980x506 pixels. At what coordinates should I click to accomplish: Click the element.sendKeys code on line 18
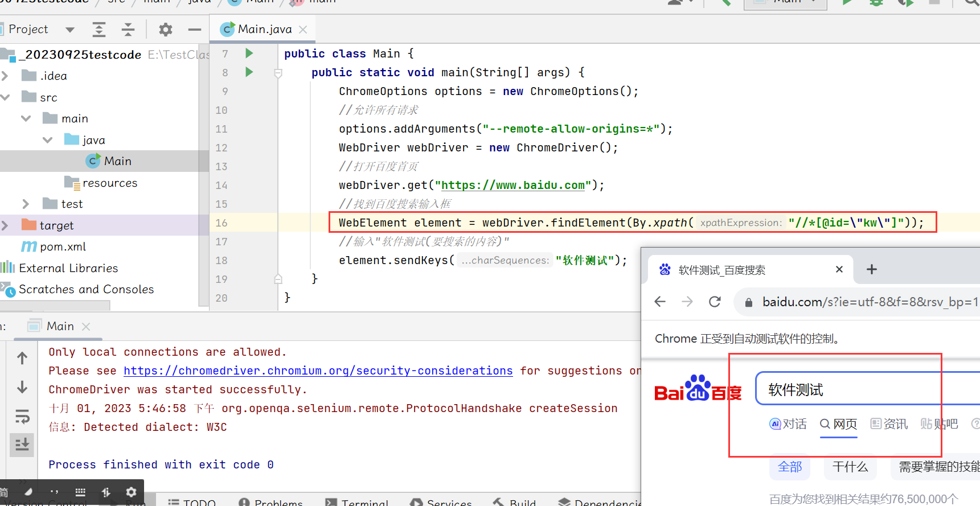coord(483,260)
